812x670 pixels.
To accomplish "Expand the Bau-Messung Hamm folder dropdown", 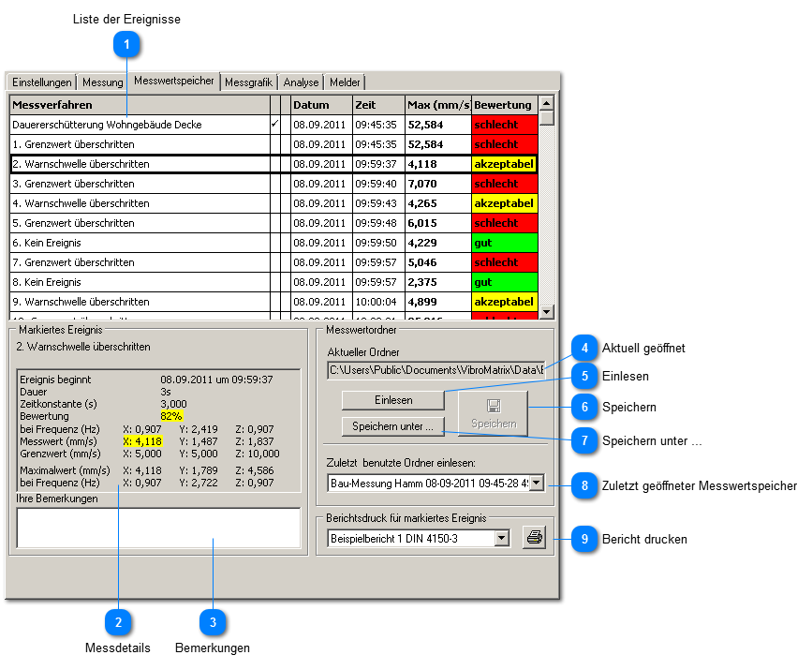I will 537,484.
